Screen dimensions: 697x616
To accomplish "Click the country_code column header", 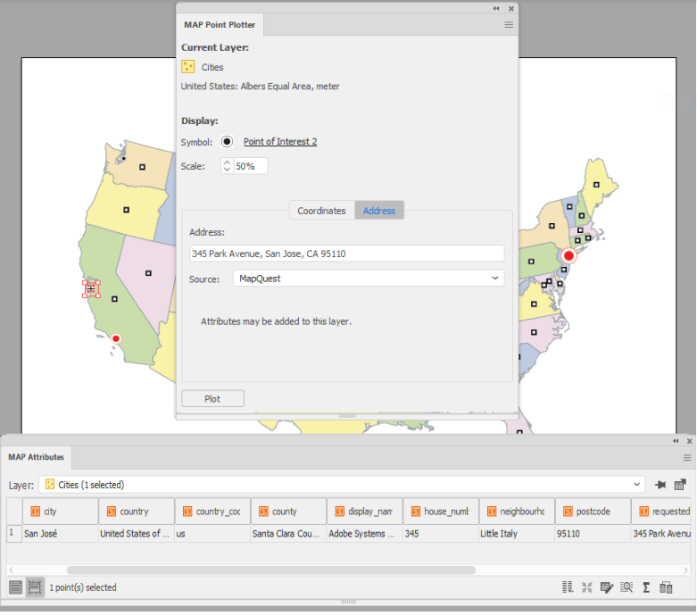I will (x=212, y=512).
